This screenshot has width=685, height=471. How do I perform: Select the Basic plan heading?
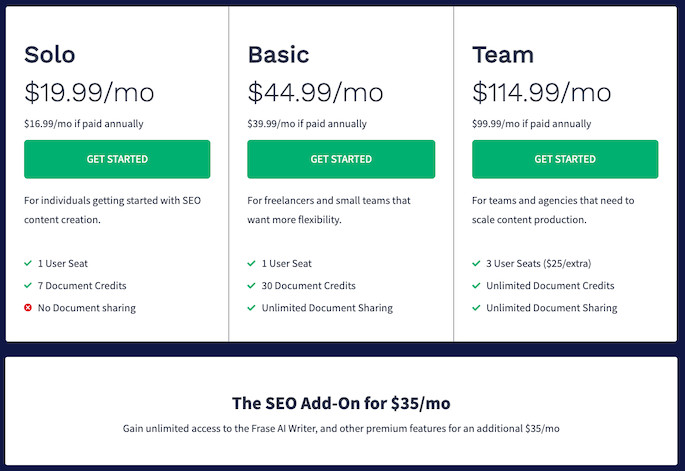pyautogui.click(x=279, y=55)
